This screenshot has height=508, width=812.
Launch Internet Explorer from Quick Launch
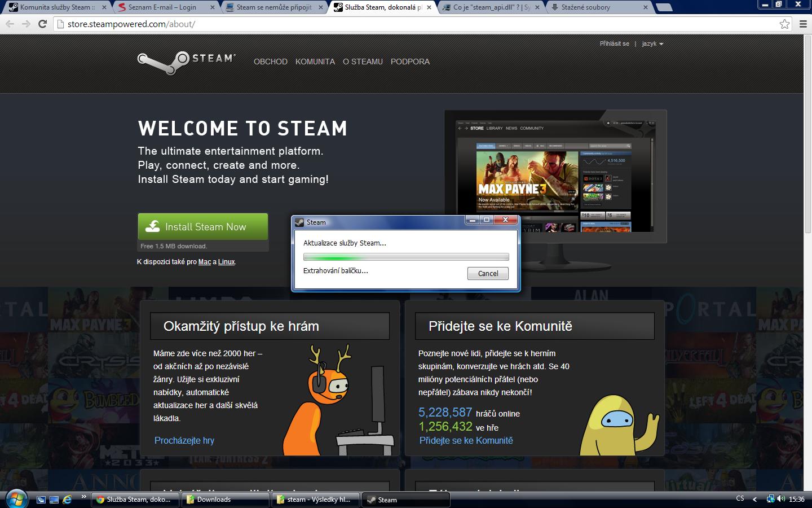click(x=67, y=500)
